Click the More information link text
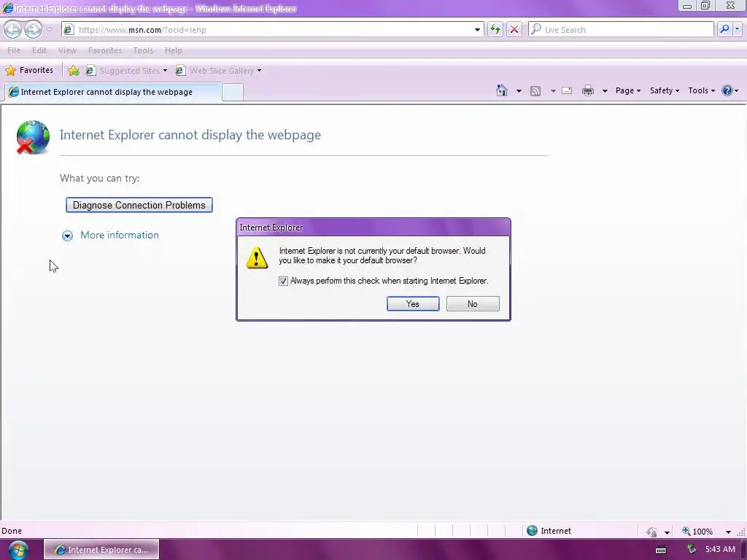This screenshot has height=560, width=747. 120,236
